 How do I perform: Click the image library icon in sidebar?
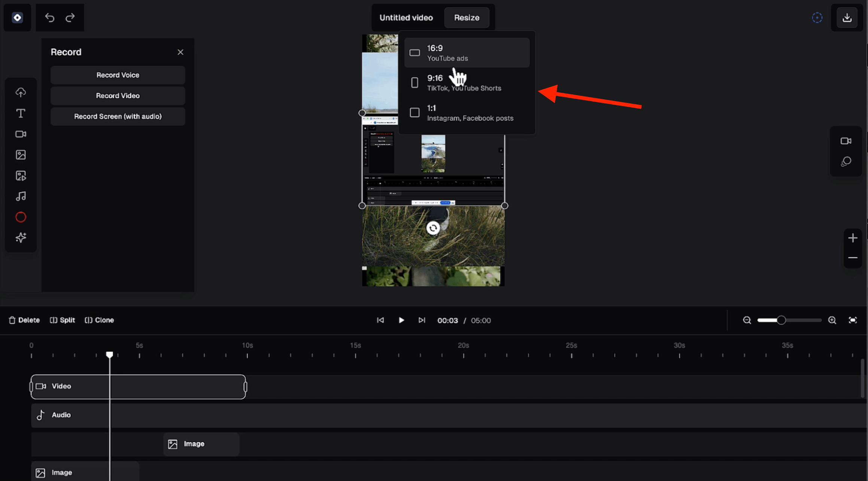click(x=21, y=155)
